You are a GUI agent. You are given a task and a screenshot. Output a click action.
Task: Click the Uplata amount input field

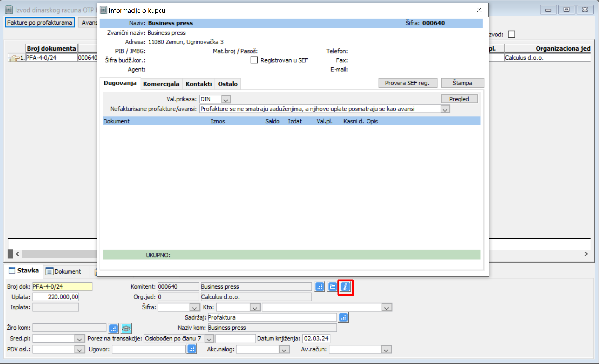point(56,297)
